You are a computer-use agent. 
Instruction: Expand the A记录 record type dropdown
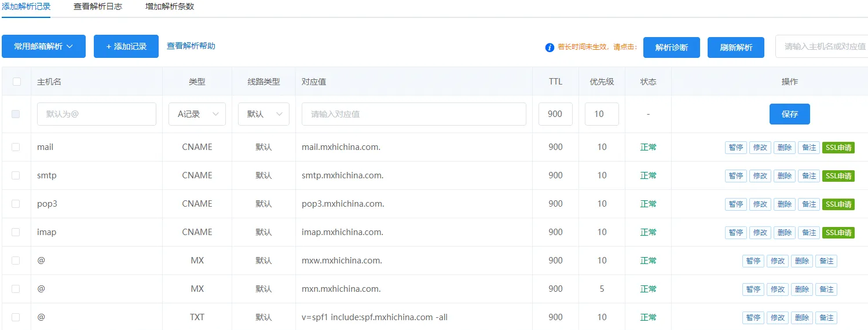coord(197,114)
